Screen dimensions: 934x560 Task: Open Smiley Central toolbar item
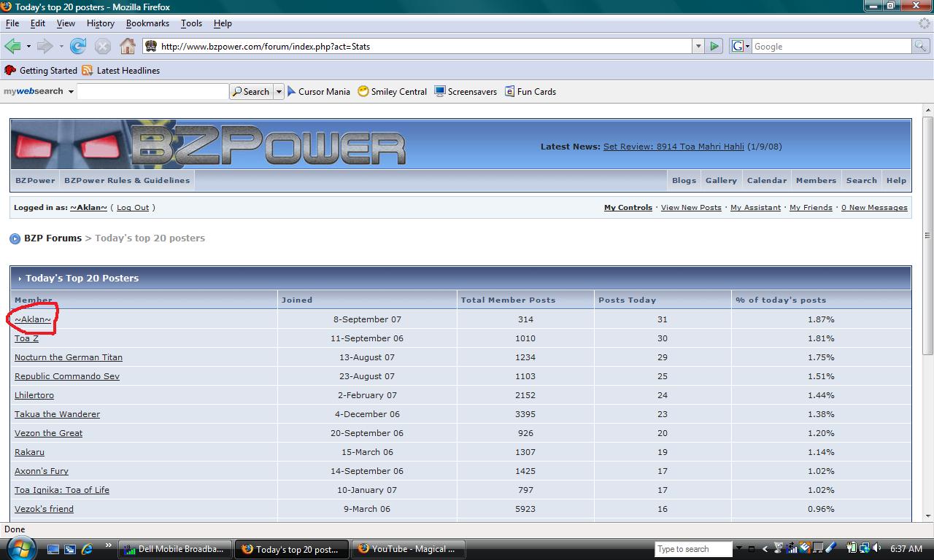click(393, 92)
